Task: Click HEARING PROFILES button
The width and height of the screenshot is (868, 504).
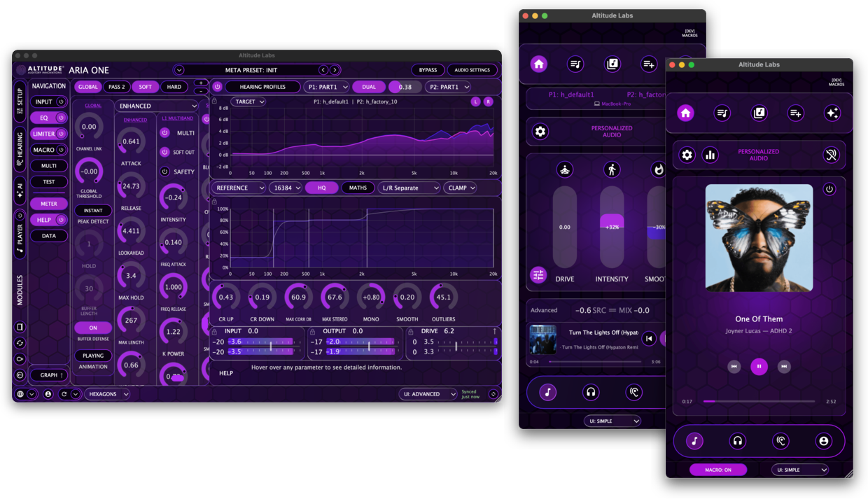Action: (x=262, y=87)
